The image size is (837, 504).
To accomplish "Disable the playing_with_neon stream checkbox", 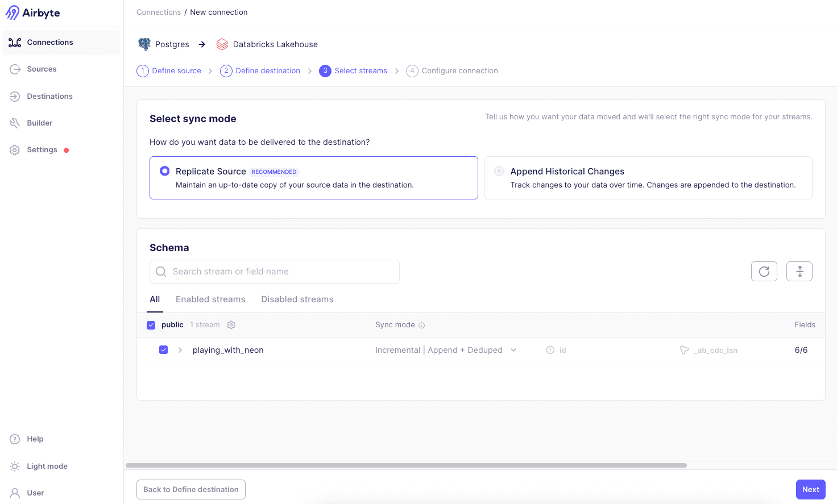I will [164, 349].
